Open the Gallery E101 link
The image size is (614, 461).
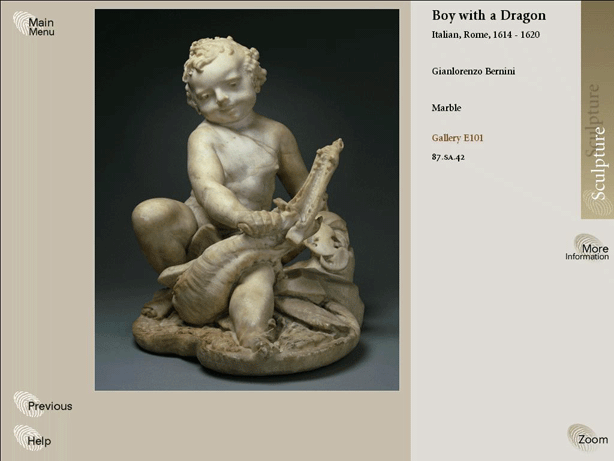coord(457,138)
